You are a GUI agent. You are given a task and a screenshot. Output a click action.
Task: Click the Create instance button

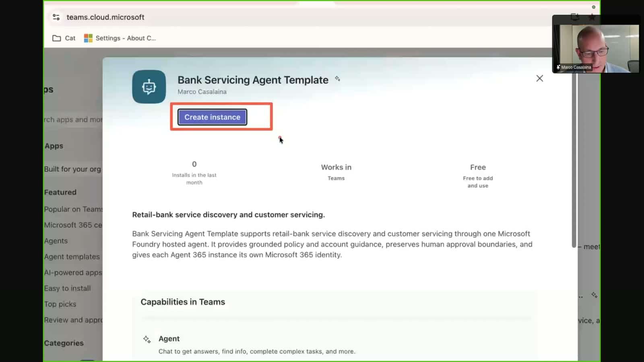212,117
